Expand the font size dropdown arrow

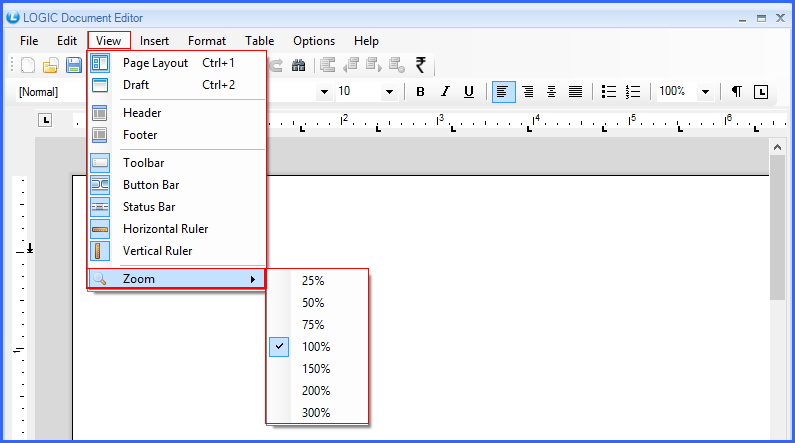click(x=389, y=92)
